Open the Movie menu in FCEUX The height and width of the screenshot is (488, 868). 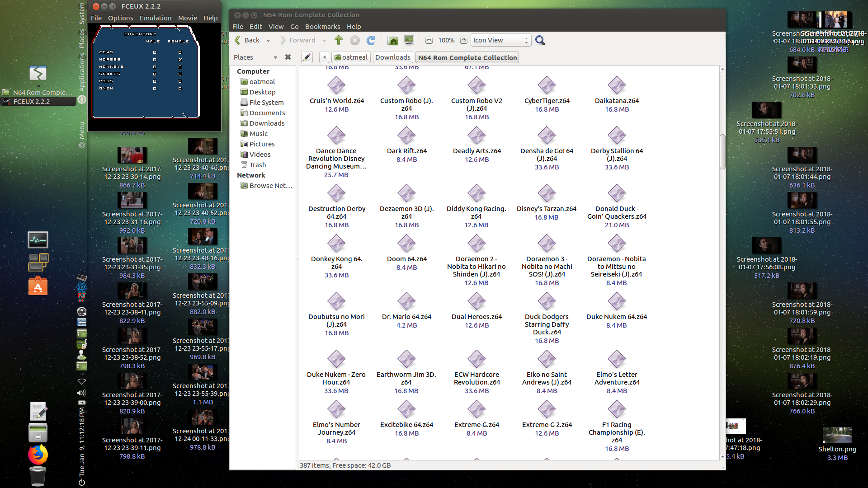pyautogui.click(x=188, y=18)
